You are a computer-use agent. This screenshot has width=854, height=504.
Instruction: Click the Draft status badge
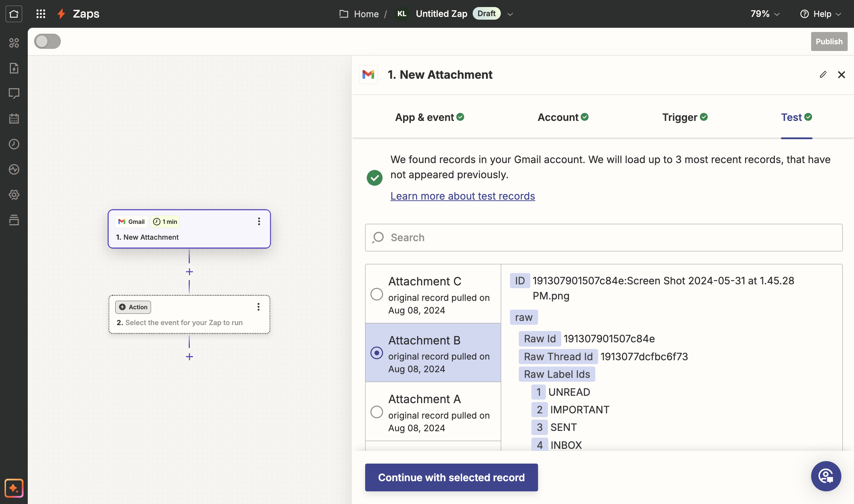(x=486, y=14)
